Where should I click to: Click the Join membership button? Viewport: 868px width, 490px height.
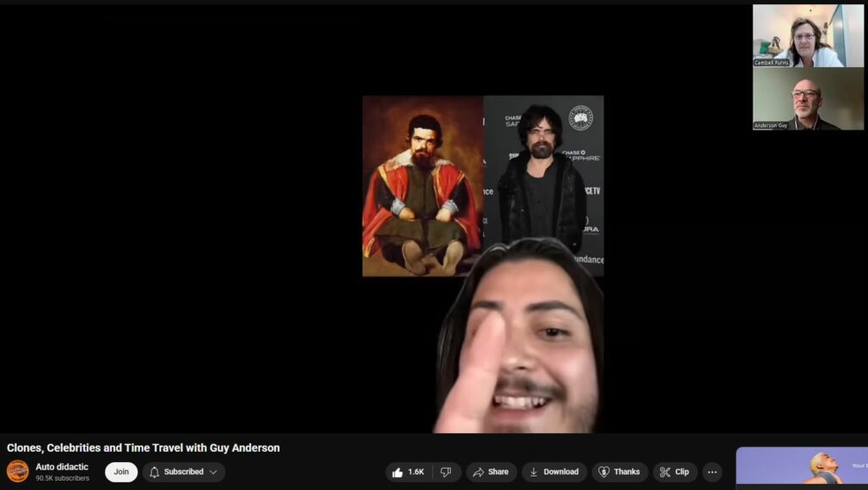click(x=121, y=472)
